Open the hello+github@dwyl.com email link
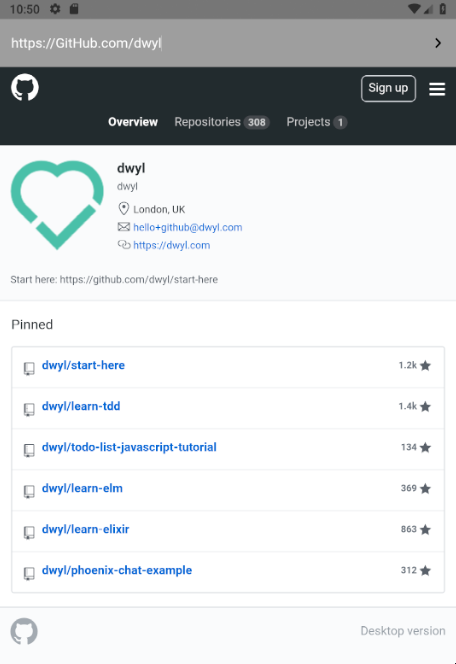Image resolution: width=456 pixels, height=664 pixels. click(x=188, y=227)
